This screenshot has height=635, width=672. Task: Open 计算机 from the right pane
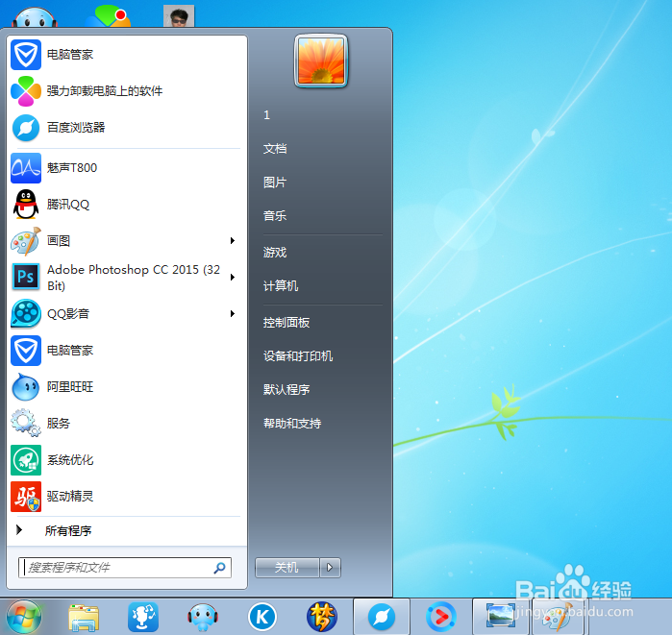[281, 286]
